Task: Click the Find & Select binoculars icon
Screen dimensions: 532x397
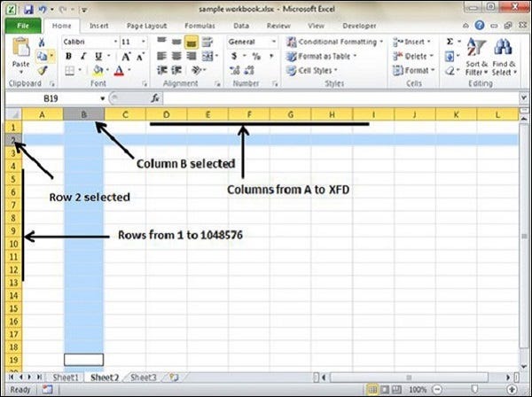Action: (504, 49)
